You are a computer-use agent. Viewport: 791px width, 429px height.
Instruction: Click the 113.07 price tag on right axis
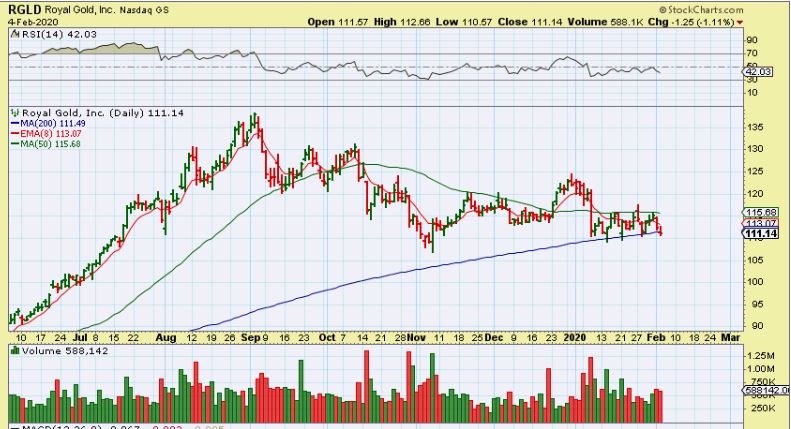(761, 223)
